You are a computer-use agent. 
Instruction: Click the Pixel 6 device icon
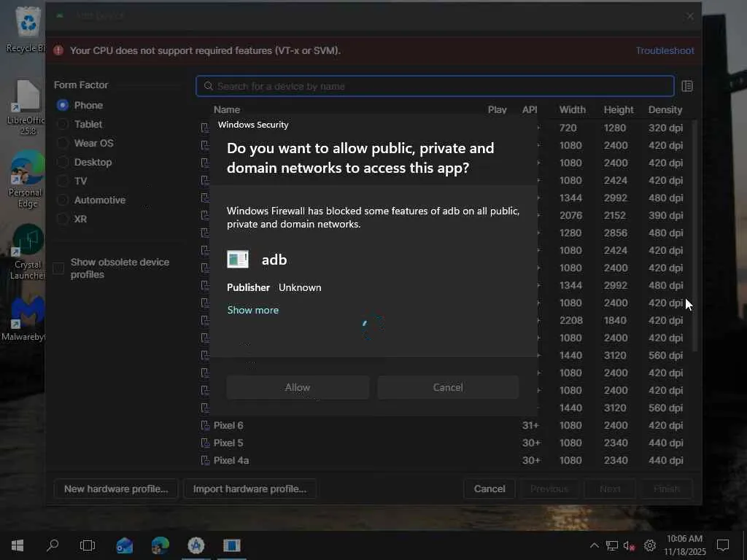click(205, 425)
